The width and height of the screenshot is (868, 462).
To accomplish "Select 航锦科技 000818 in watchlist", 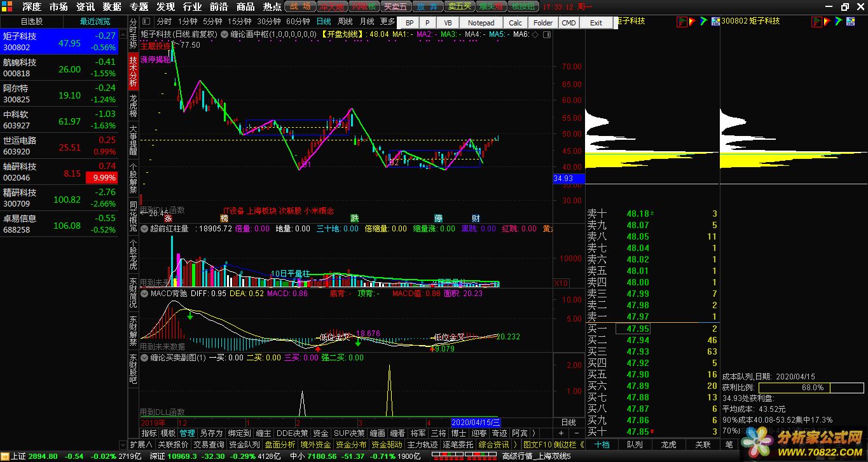I will click(59, 67).
